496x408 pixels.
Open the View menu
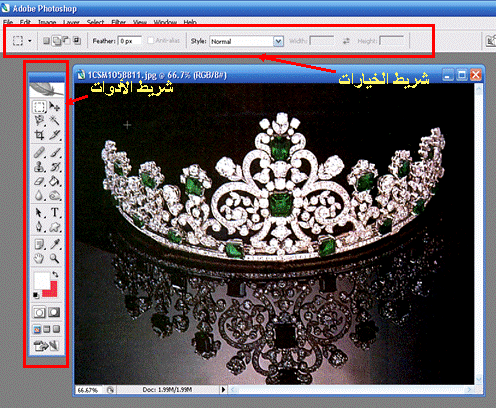click(140, 22)
